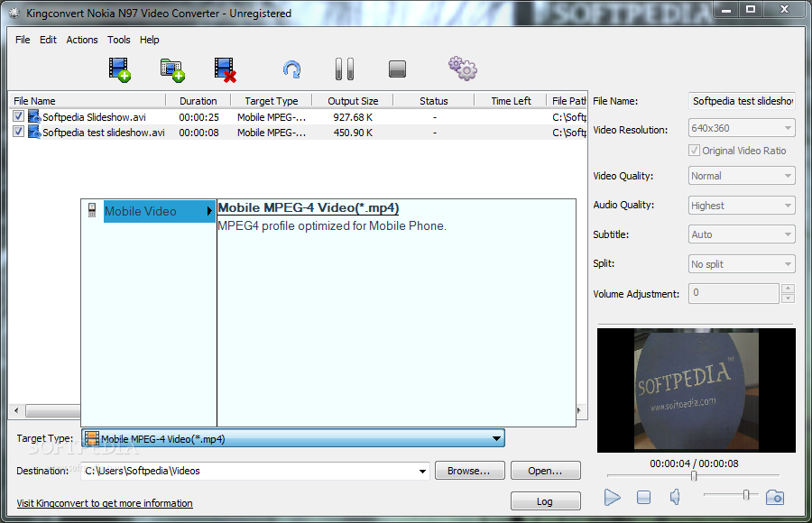812x523 pixels.
Task: Click the 927.68 K output size cell
Action: 353,117
